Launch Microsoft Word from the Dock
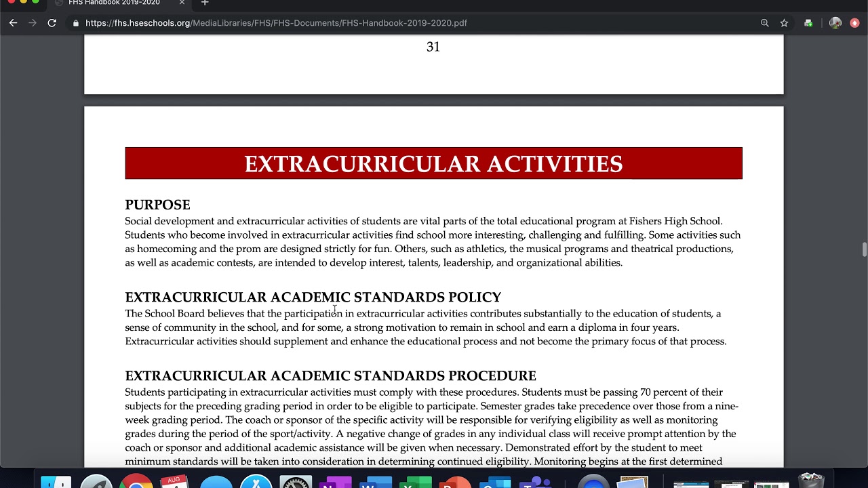This screenshot has height=488, width=868. [375, 483]
